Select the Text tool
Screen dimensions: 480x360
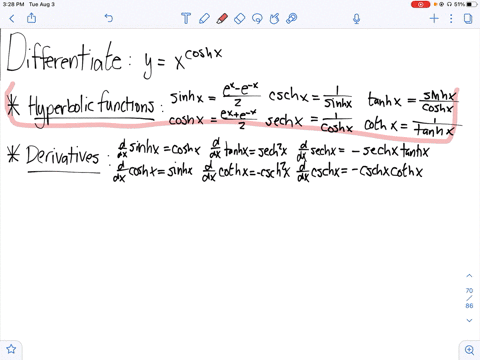tap(186, 18)
